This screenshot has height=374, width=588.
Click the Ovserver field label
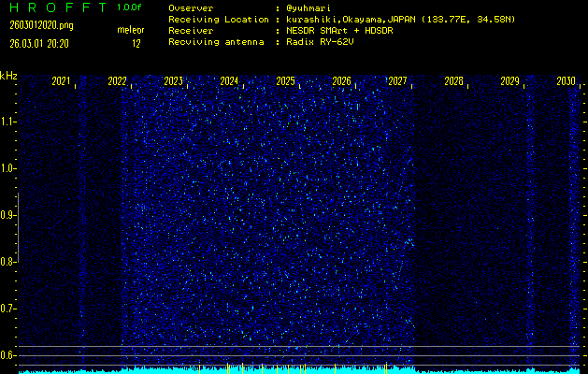click(191, 8)
